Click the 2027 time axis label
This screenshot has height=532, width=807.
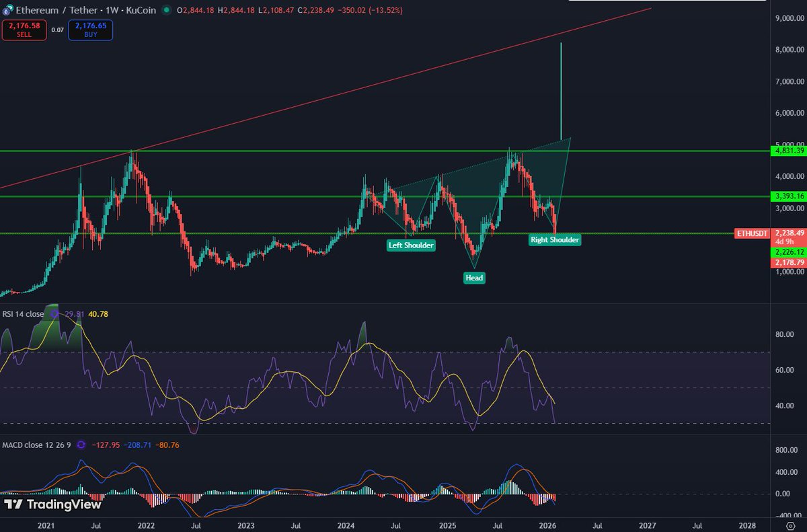647,525
